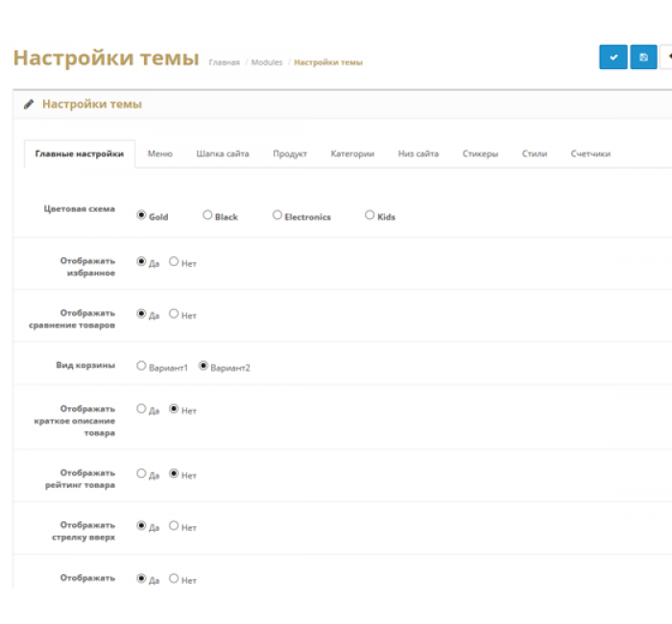Switch to the Низ сайта tab

tap(419, 154)
